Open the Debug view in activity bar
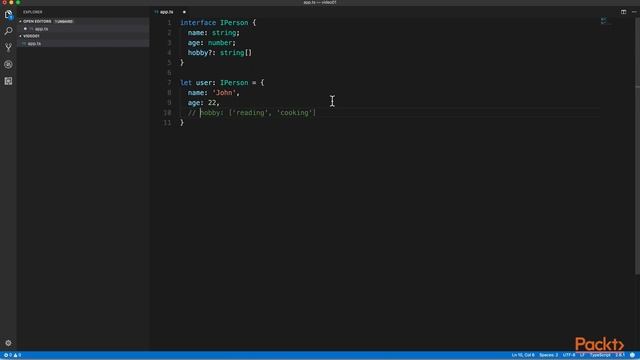The image size is (640, 360). tap(8, 64)
